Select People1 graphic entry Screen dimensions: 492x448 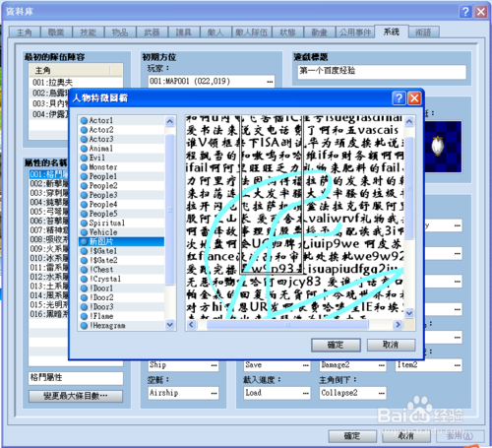[x=121, y=176]
